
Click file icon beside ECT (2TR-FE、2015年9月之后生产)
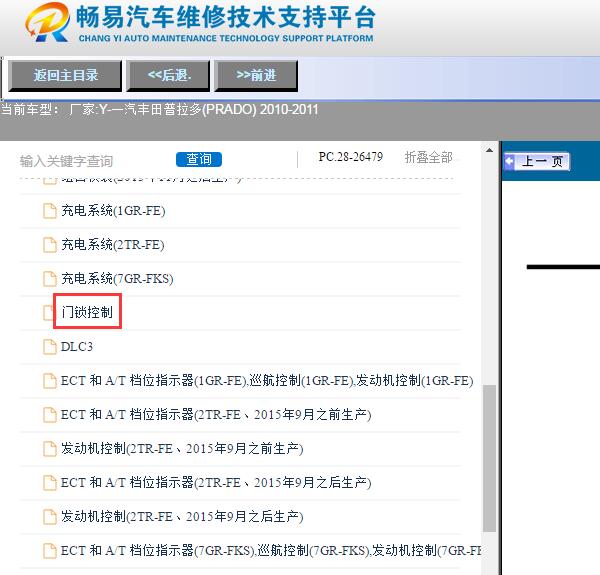(x=50, y=482)
